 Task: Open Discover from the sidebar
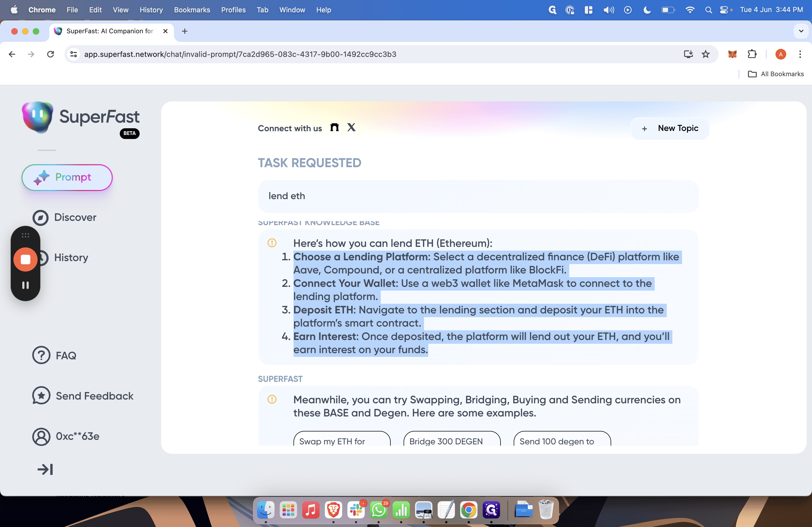coord(64,217)
